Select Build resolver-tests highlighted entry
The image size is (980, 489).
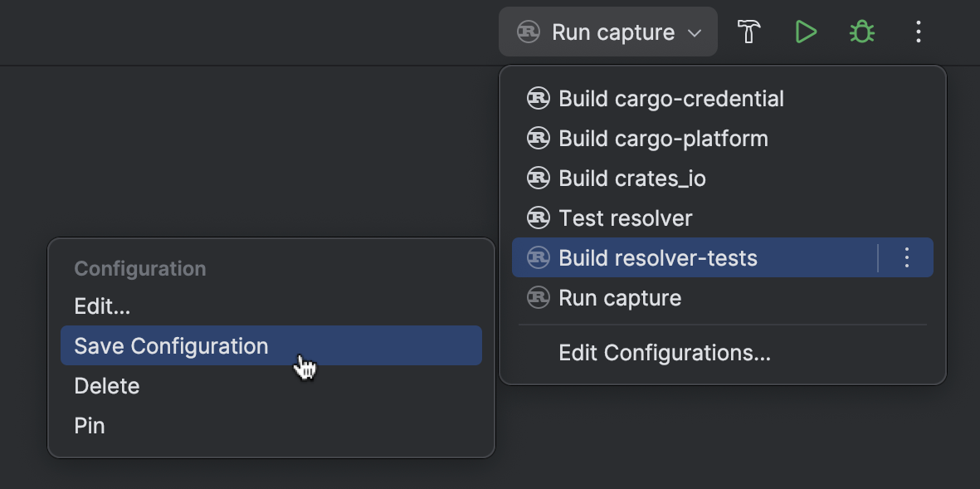click(x=658, y=257)
